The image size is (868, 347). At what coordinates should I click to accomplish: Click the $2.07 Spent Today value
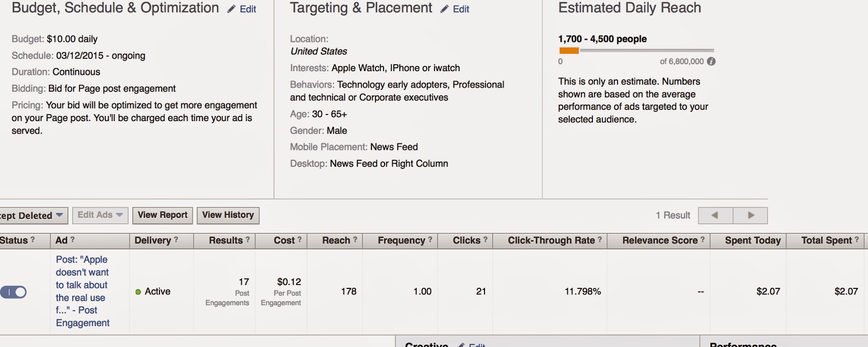[768, 292]
